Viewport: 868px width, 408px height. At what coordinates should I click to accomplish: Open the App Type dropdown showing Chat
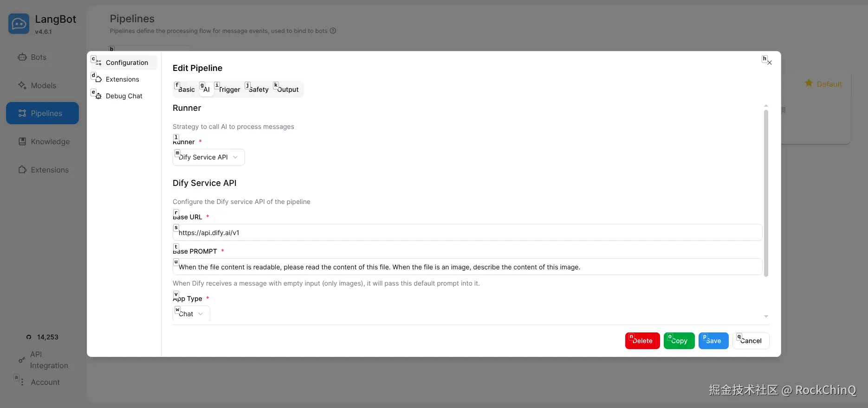pyautogui.click(x=191, y=313)
